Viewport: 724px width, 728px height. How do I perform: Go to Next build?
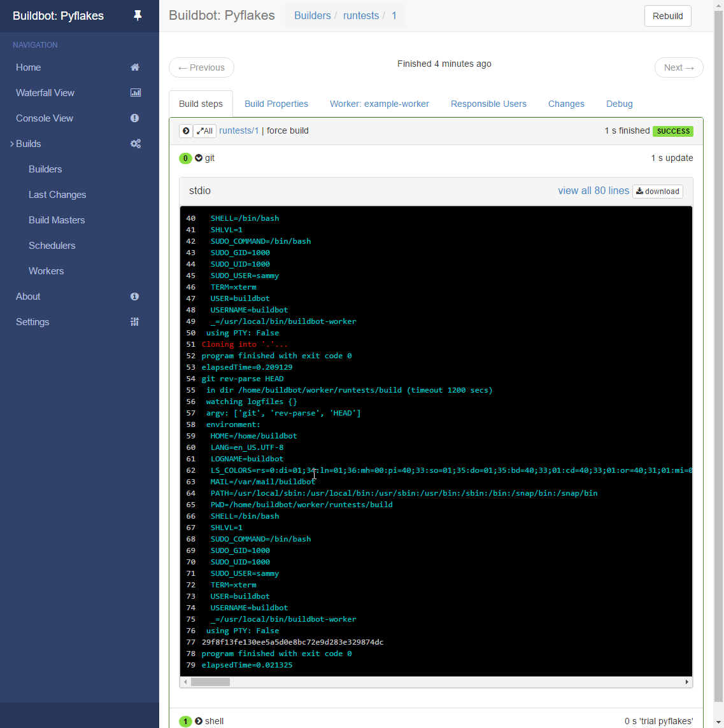[x=679, y=68]
